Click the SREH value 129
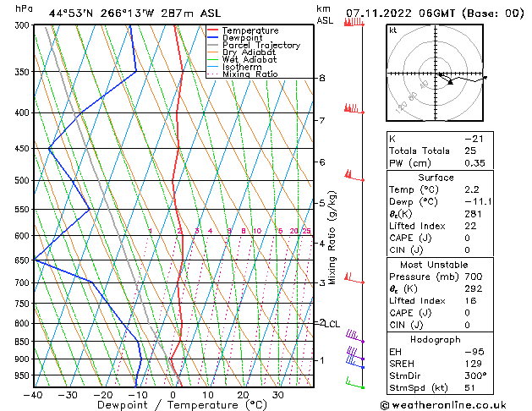Image resolution: width=532 pixels, height=411 pixels. tap(474, 364)
